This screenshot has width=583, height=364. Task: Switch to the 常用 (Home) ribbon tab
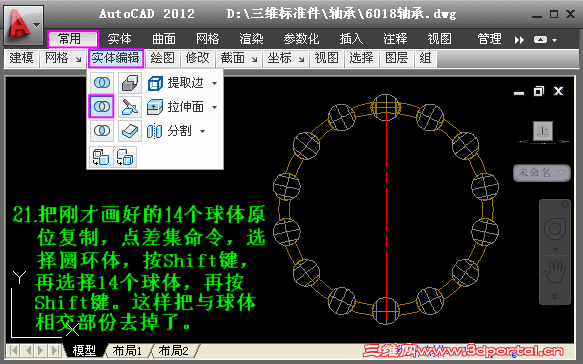(73, 39)
